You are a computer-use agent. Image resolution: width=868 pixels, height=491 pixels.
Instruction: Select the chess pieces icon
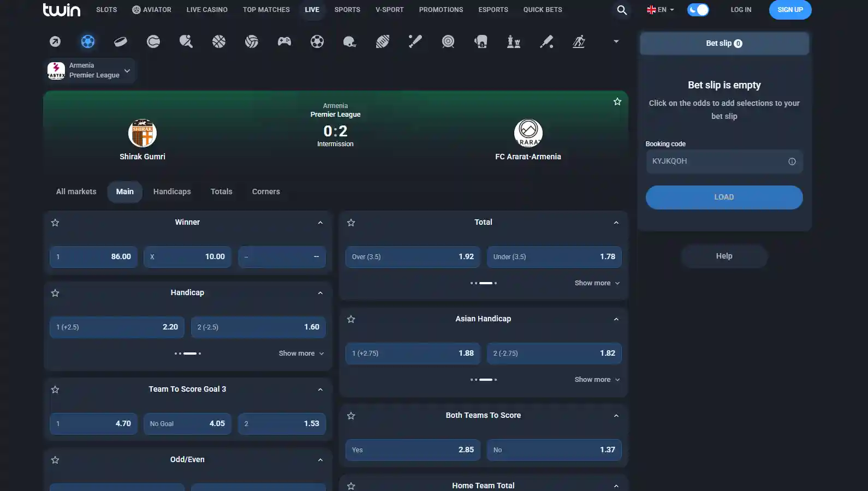tap(514, 41)
